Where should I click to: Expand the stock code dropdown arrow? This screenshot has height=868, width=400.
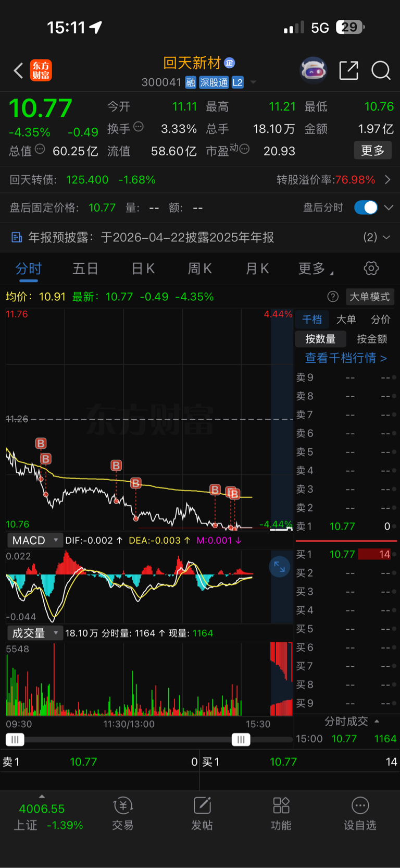(253, 82)
